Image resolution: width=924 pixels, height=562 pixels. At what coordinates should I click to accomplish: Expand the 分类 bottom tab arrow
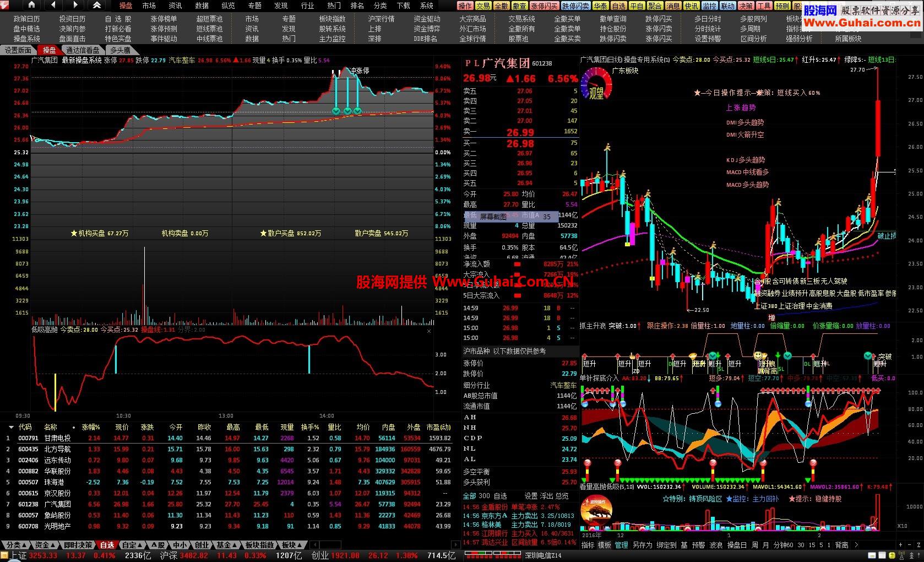25,545
